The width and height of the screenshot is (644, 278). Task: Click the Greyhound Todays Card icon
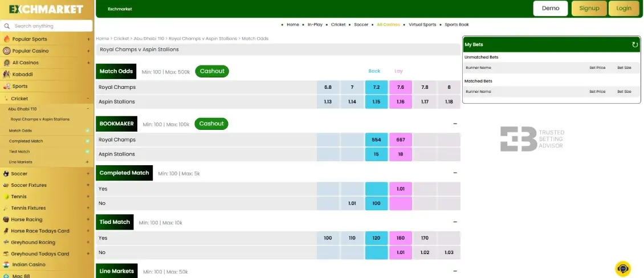tap(6, 254)
